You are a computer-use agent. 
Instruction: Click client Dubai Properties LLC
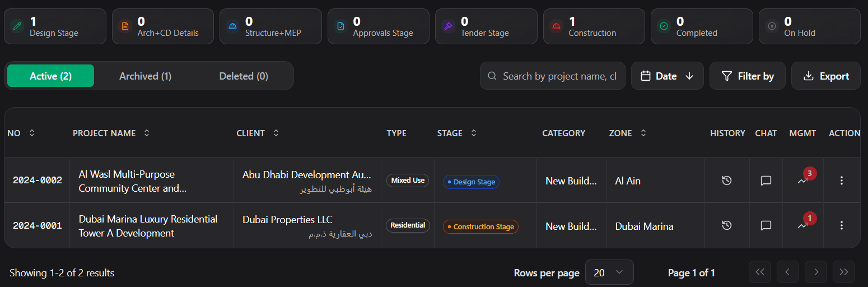pyautogui.click(x=287, y=220)
